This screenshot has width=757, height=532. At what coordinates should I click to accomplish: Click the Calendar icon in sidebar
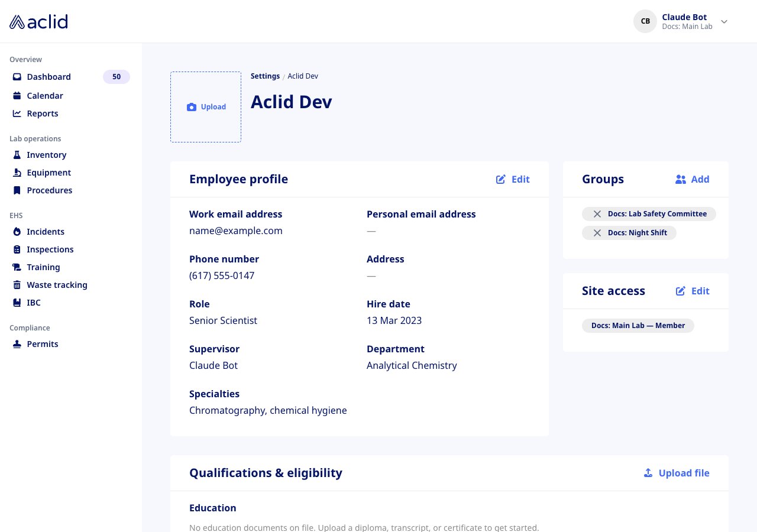pos(17,96)
